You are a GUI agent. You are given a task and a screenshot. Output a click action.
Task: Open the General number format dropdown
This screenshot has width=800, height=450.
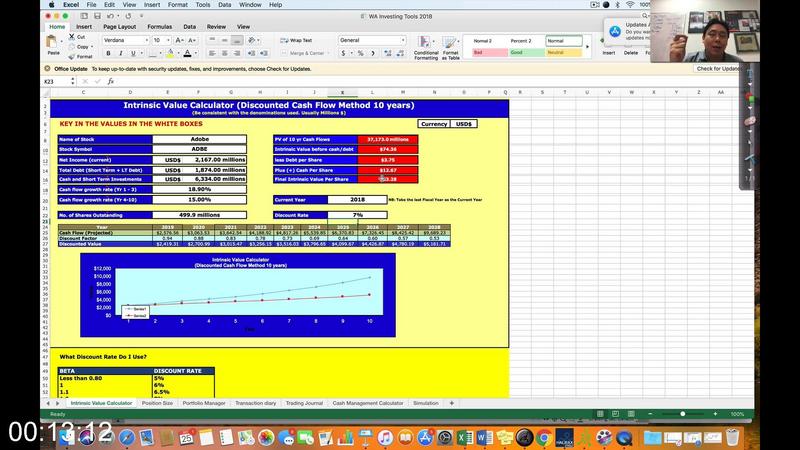coord(403,40)
